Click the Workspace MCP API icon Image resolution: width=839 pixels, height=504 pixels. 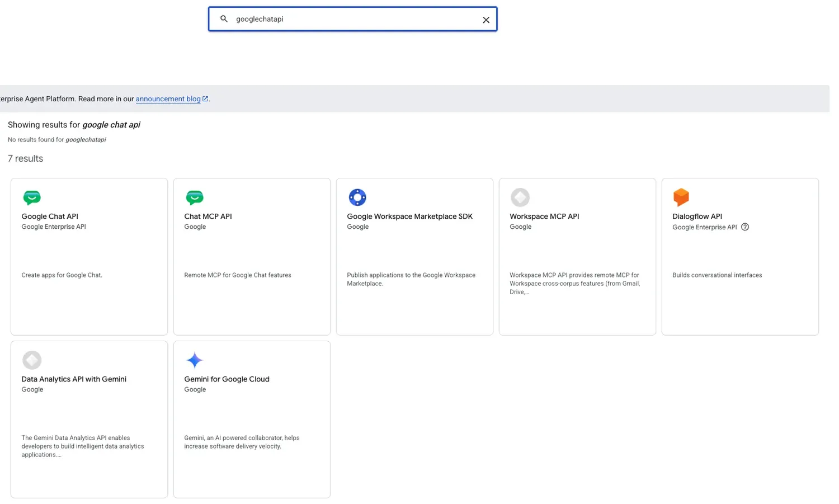520,197
